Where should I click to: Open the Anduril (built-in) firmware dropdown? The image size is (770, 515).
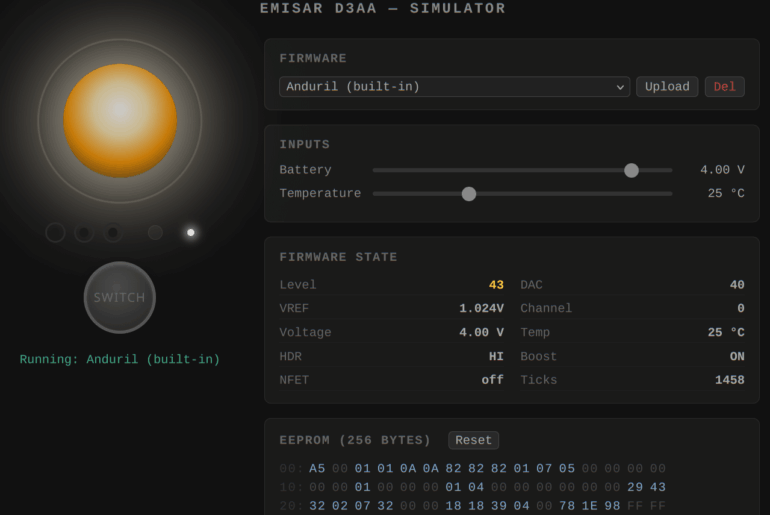(x=454, y=87)
